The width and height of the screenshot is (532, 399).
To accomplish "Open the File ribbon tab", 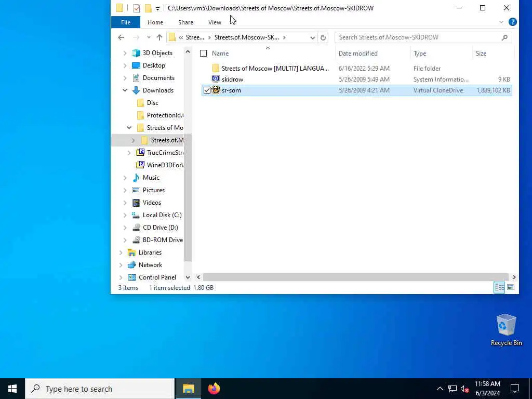I will point(126,22).
